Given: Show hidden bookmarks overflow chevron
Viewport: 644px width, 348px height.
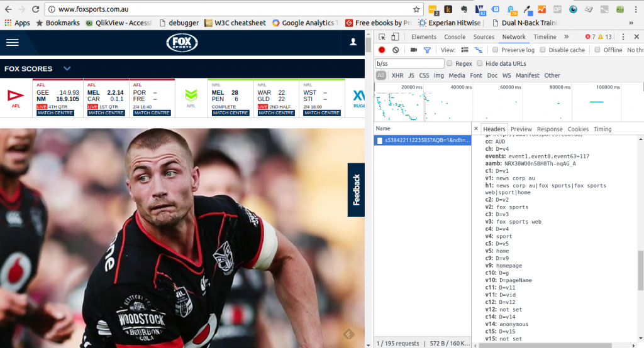Looking at the screenshot, I should (x=631, y=23).
